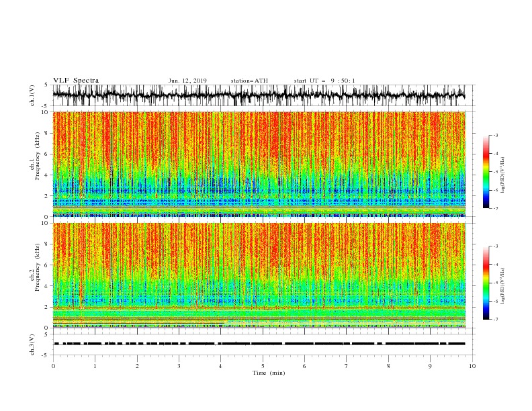Click the "-6" tick on ch.2 color bar

[495, 301]
